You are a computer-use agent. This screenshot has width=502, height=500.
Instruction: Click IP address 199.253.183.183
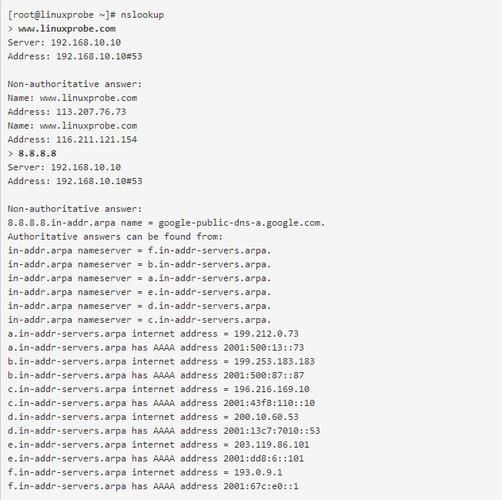tap(274, 361)
